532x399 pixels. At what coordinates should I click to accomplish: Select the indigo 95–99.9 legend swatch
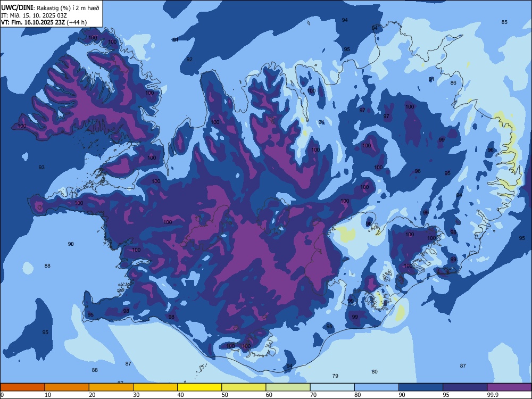(465, 387)
